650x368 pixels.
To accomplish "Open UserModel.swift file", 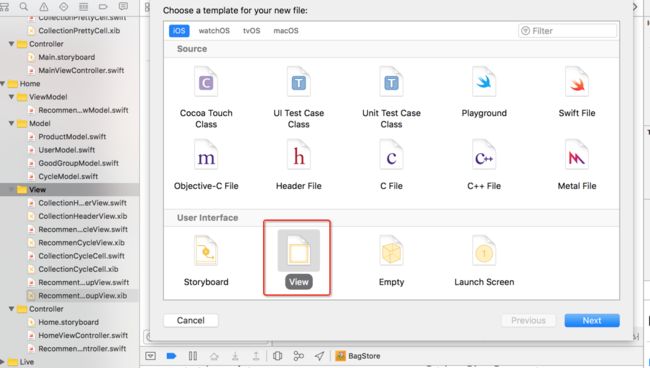I will (66, 150).
